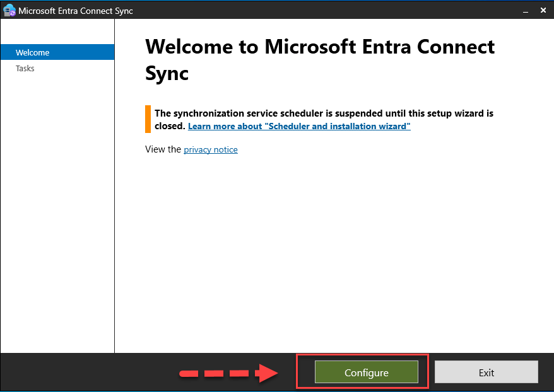Open the Tasks step in sidebar
The height and width of the screenshot is (392, 554).
coord(25,68)
